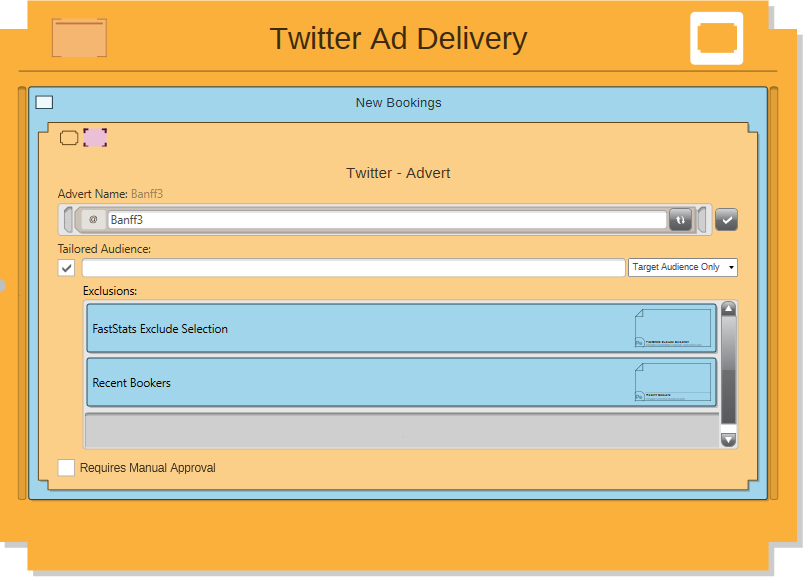Click the exclusions scrollbar down arrow
Screen dimensions: 804x578
click(x=729, y=440)
